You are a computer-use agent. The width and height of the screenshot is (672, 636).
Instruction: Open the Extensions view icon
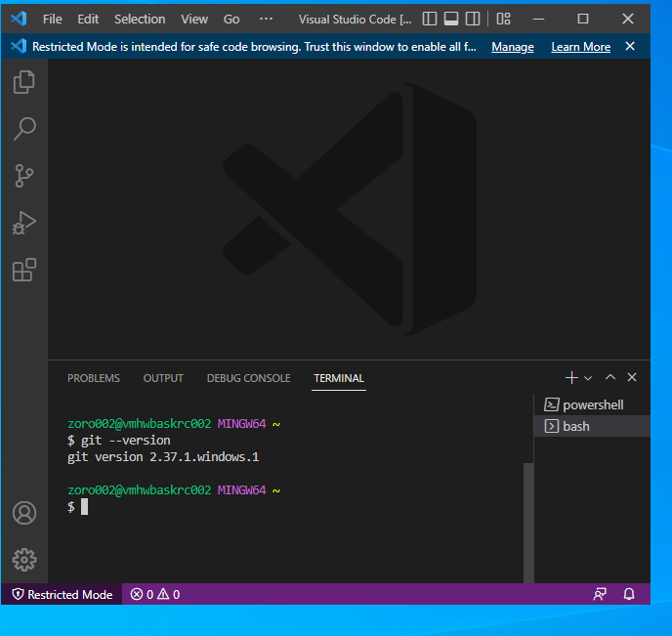(x=24, y=270)
